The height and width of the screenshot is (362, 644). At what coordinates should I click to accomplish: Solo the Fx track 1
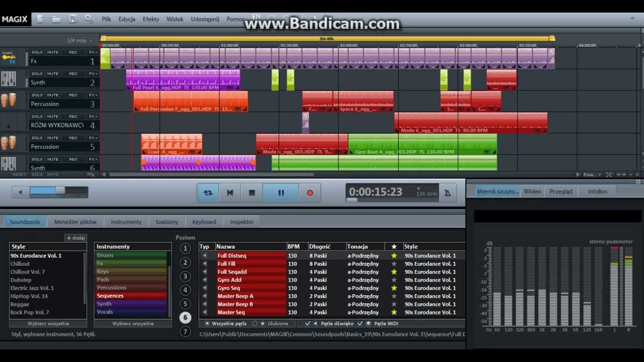37,52
